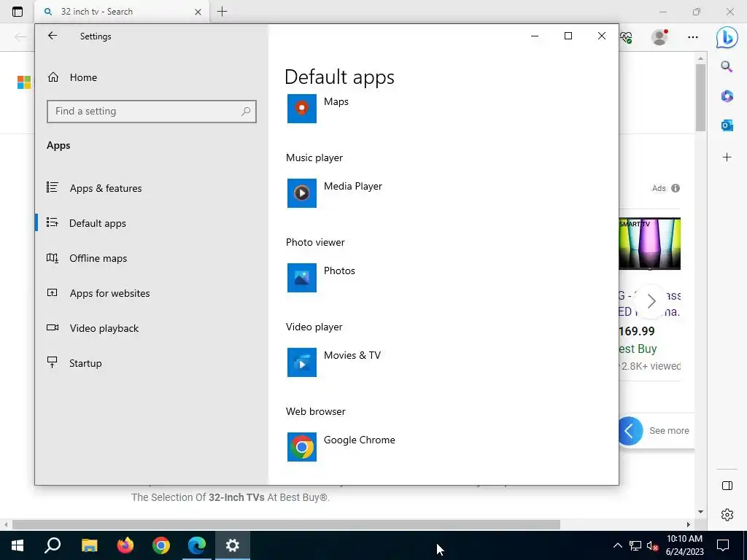Switch to Edge in taskbar
Screen dimensions: 747x560
pyautogui.click(x=197, y=545)
